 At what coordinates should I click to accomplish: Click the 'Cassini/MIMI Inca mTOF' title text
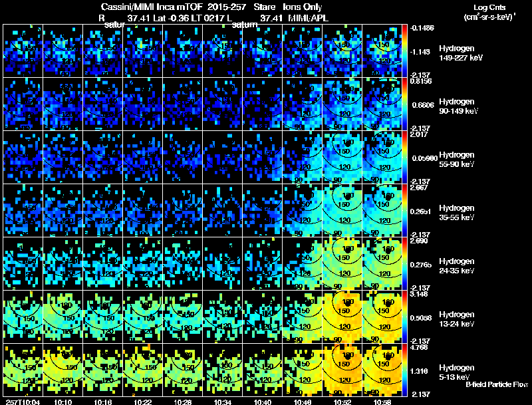click(152, 7)
